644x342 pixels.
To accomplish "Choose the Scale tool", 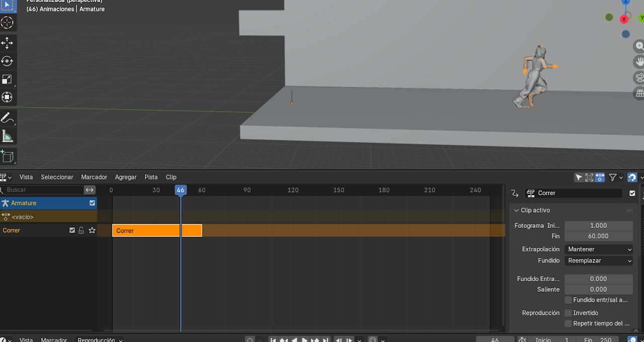I will click(x=8, y=79).
